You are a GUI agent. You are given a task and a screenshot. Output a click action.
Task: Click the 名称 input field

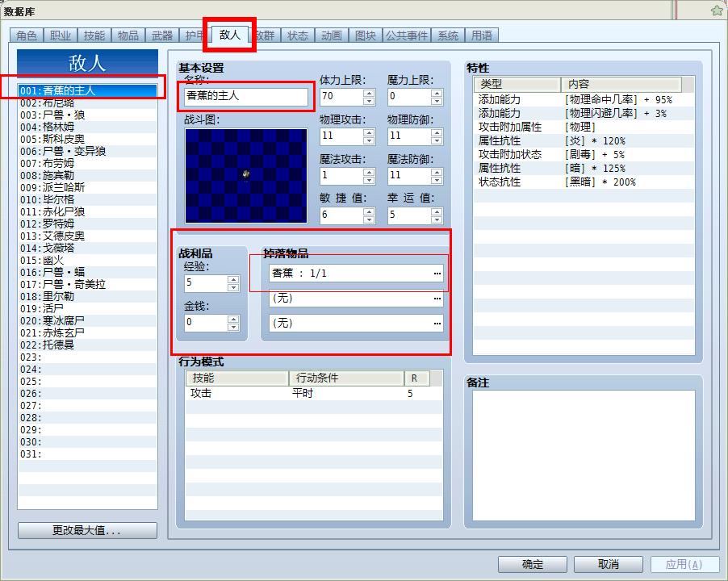tap(245, 96)
